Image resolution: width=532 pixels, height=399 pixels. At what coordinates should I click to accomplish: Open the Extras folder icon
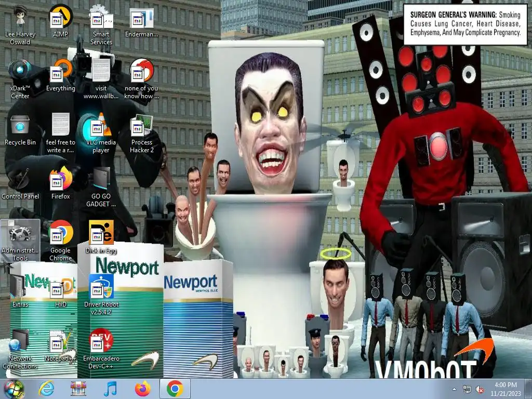coord(20,292)
